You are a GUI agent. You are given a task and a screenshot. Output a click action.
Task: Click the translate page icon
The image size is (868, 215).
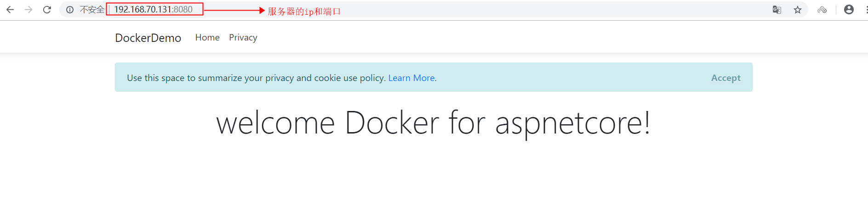777,10
